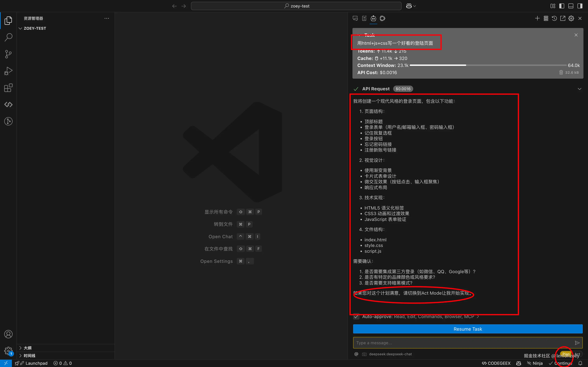Open the Extensions view in activity bar
Image resolution: width=588 pixels, height=367 pixels.
(8, 88)
